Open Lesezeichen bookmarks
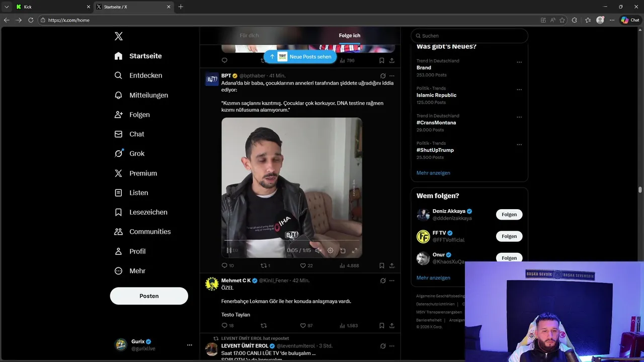 click(x=141, y=212)
